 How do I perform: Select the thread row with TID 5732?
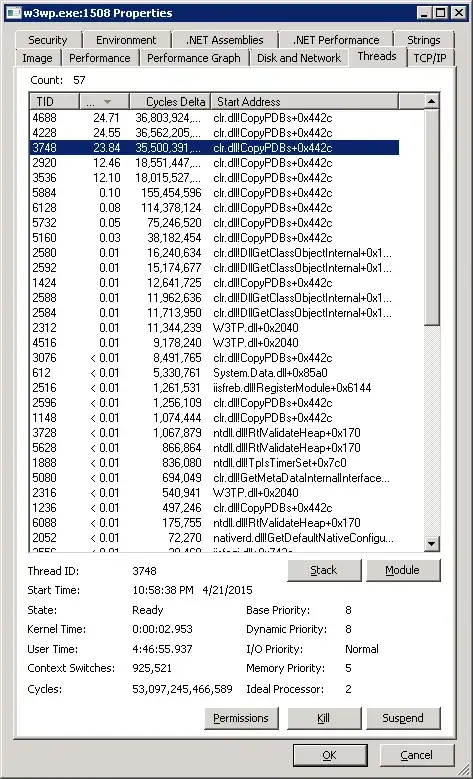214,223
